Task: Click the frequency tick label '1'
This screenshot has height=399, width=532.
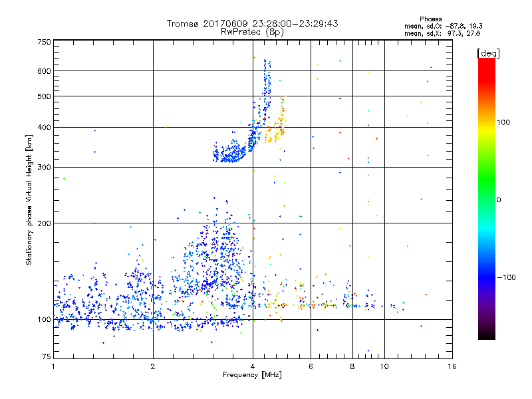Action: coord(53,366)
